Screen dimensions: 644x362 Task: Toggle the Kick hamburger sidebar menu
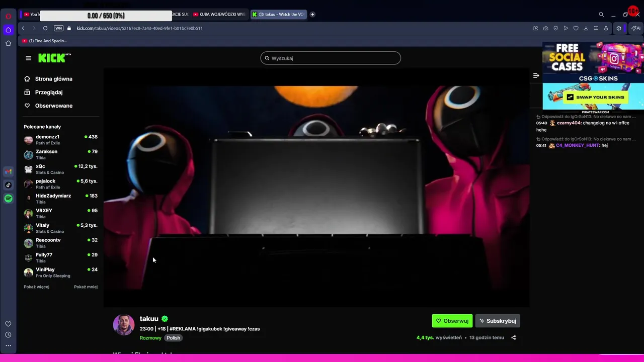28,58
